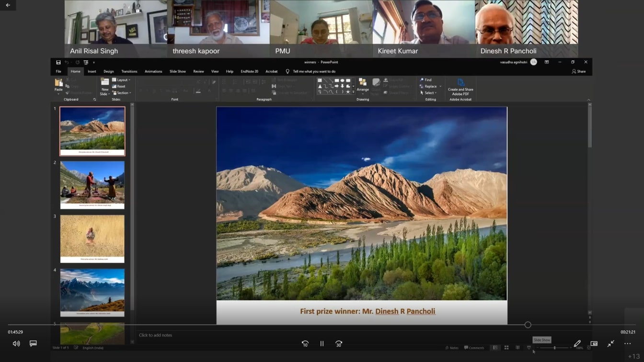This screenshot has width=644, height=362.
Task: Click the Save icon in title bar
Action: tap(58, 62)
